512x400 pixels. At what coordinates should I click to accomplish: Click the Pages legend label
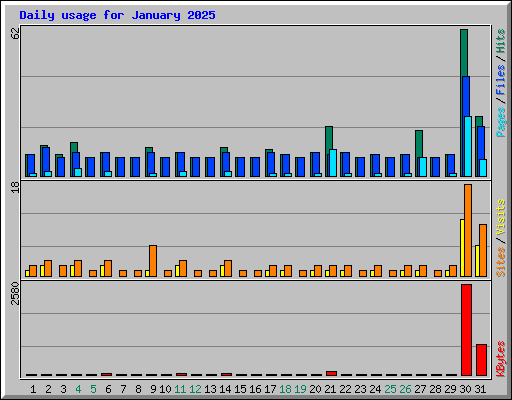coord(500,122)
